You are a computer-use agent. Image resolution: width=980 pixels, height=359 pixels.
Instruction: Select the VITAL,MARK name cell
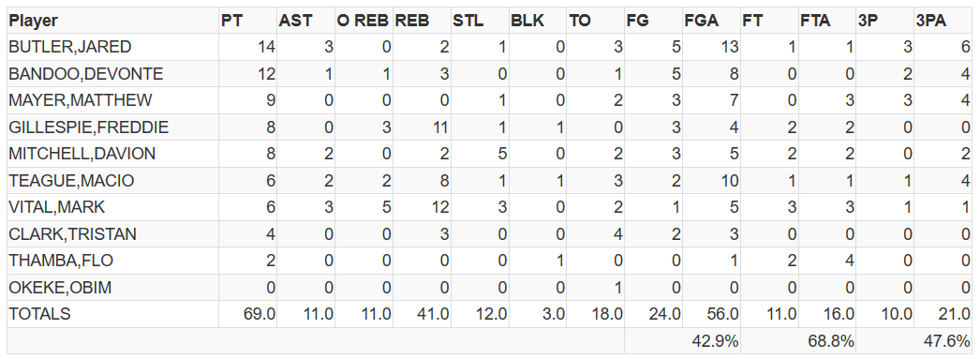(x=113, y=207)
